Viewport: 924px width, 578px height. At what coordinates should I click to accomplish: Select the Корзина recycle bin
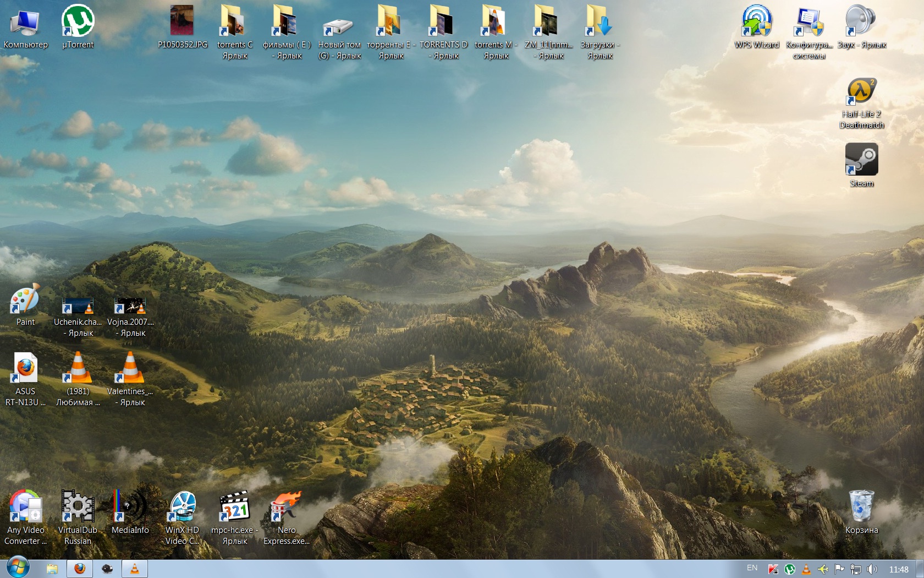pos(861,506)
